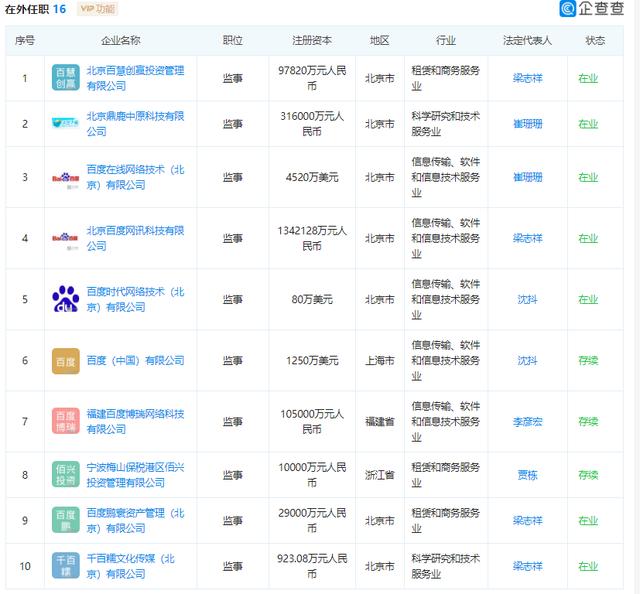The width and height of the screenshot is (640, 594).
Task: Click legal representative 沈抖 in row 6
Action: [x=527, y=360]
